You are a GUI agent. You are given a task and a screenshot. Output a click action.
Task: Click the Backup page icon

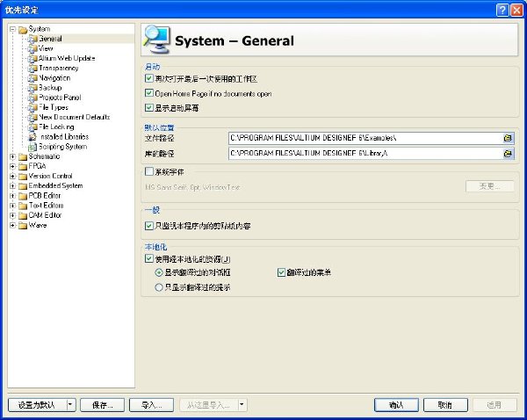(32, 88)
